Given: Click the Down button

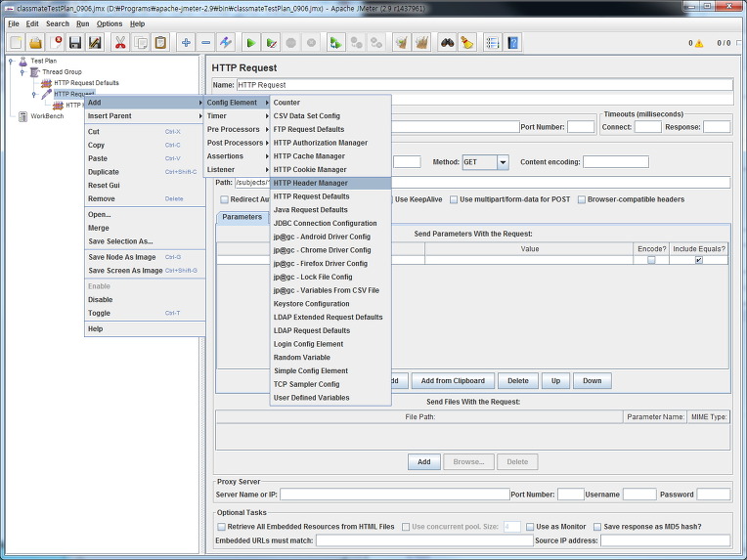Looking at the screenshot, I should [x=592, y=381].
